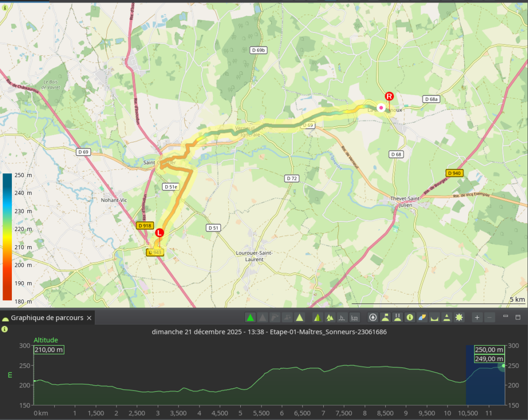This screenshot has width=528, height=420.
Task: Minimize the Graphique de parcours panel
Action: tap(505, 316)
